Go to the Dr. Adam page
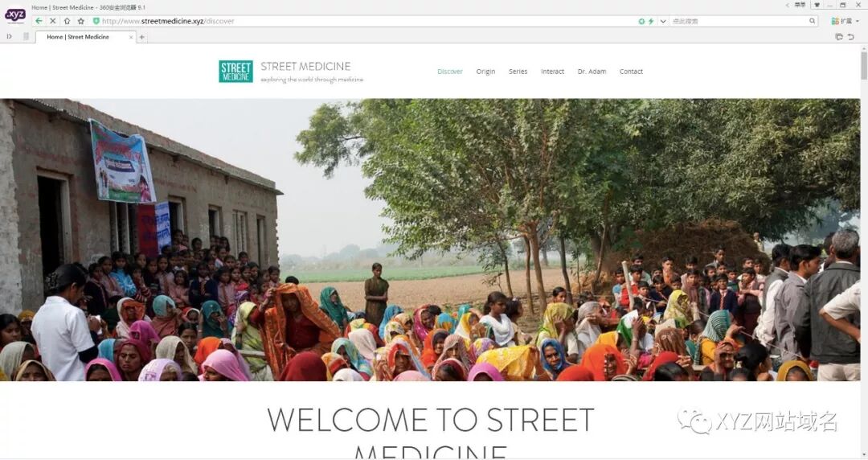Screen dimensions: 868x460 coord(592,72)
